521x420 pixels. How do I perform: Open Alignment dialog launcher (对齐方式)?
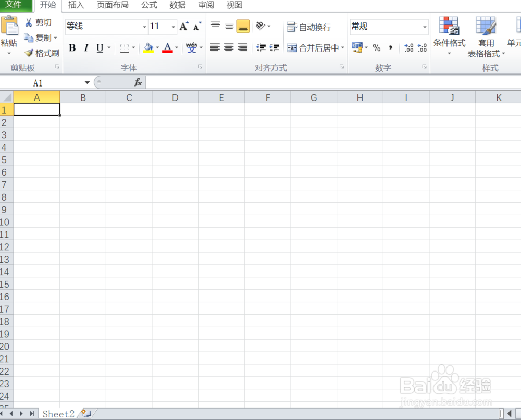pyautogui.click(x=342, y=67)
